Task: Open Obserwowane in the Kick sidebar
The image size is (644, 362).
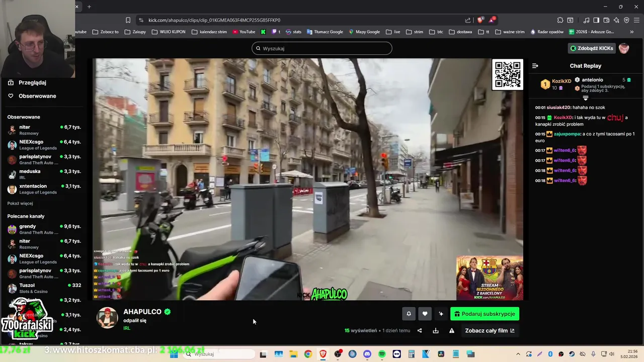Action: [x=32, y=96]
